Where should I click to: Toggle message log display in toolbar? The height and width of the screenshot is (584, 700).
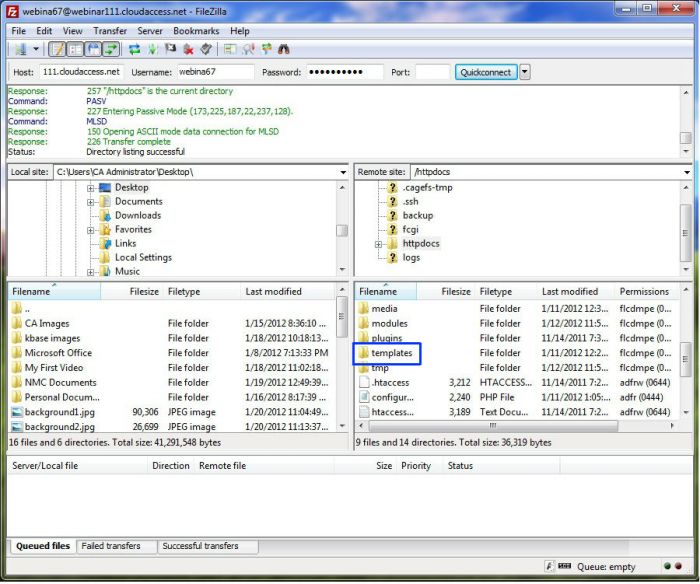click(57, 49)
